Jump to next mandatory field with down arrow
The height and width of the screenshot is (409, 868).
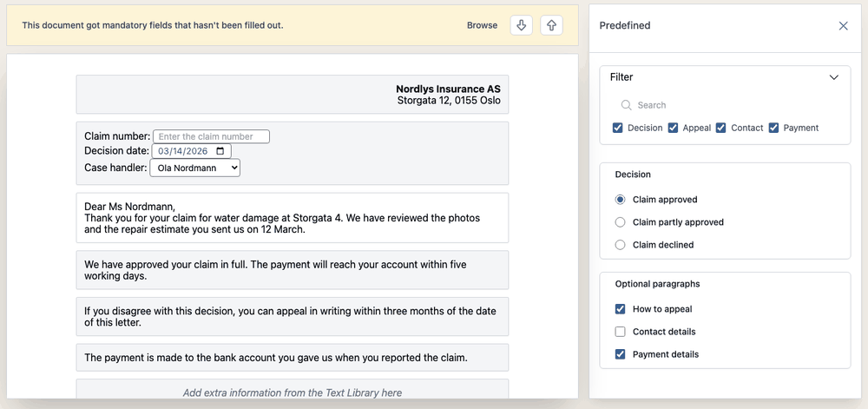pos(521,25)
